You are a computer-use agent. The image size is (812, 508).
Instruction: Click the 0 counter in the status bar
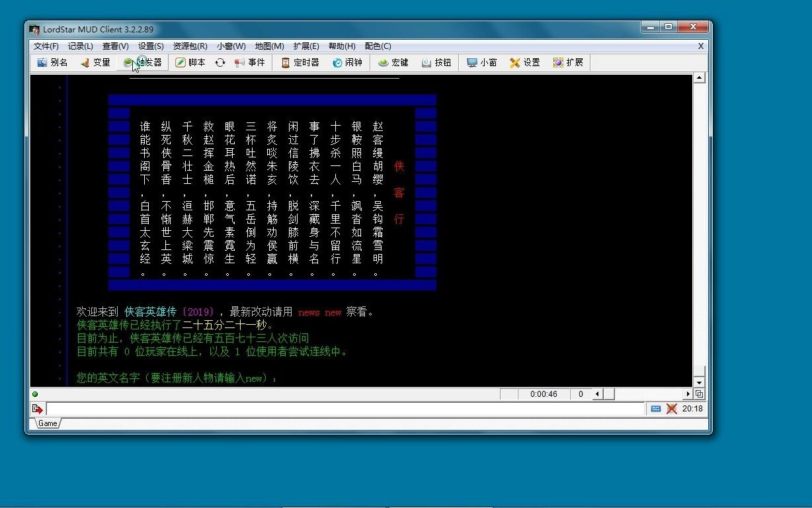581,394
